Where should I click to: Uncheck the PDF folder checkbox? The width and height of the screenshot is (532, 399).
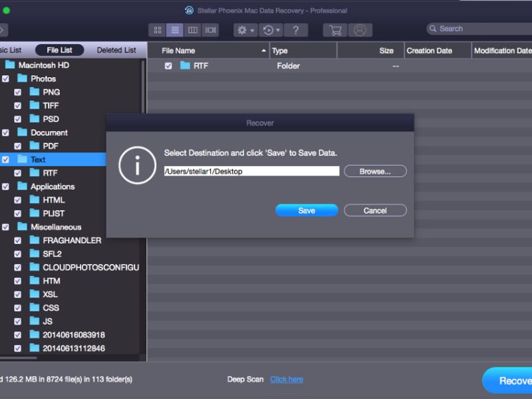pyautogui.click(x=18, y=146)
